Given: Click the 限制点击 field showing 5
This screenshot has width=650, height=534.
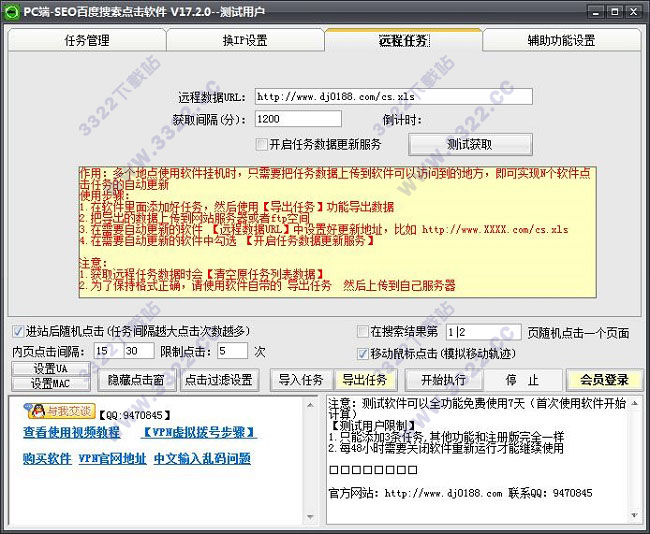Looking at the screenshot, I should (232, 351).
